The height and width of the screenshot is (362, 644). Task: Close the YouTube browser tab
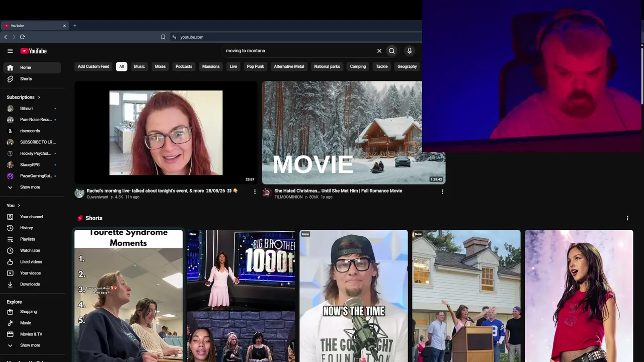pos(64,26)
